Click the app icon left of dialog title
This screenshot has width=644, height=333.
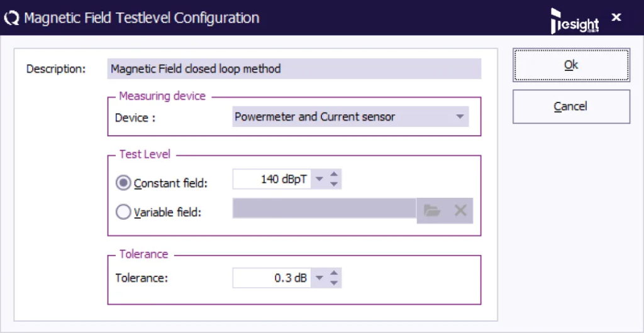click(x=12, y=18)
